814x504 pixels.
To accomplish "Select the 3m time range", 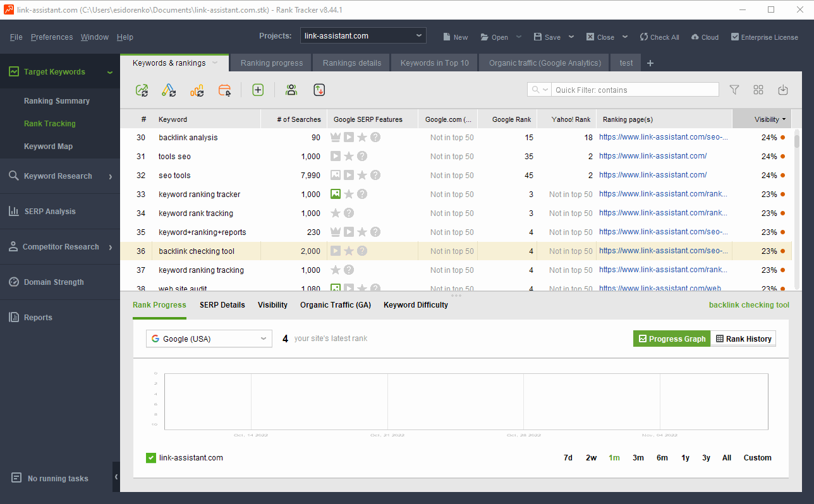I will (x=638, y=458).
